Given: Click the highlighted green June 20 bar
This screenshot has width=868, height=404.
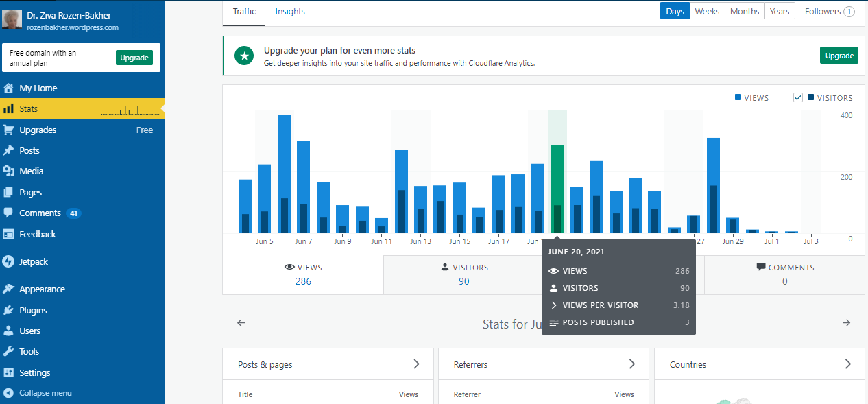Looking at the screenshot, I should pos(557,189).
